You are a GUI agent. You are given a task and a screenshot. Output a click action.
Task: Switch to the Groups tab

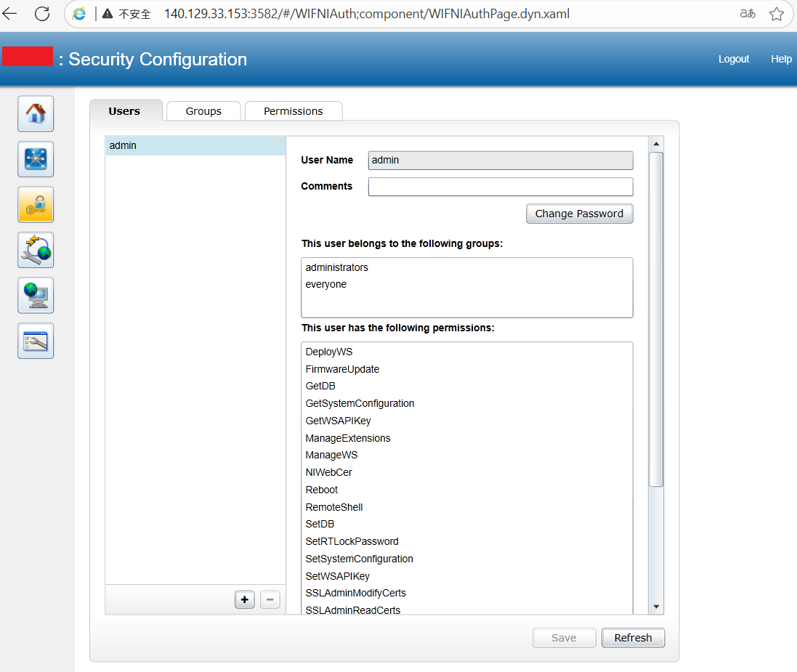(203, 111)
